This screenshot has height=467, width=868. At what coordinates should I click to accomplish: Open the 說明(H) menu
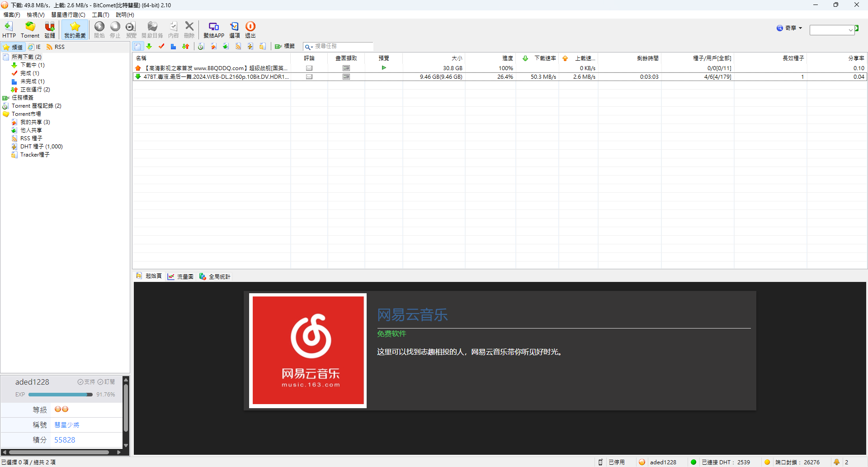(x=125, y=15)
